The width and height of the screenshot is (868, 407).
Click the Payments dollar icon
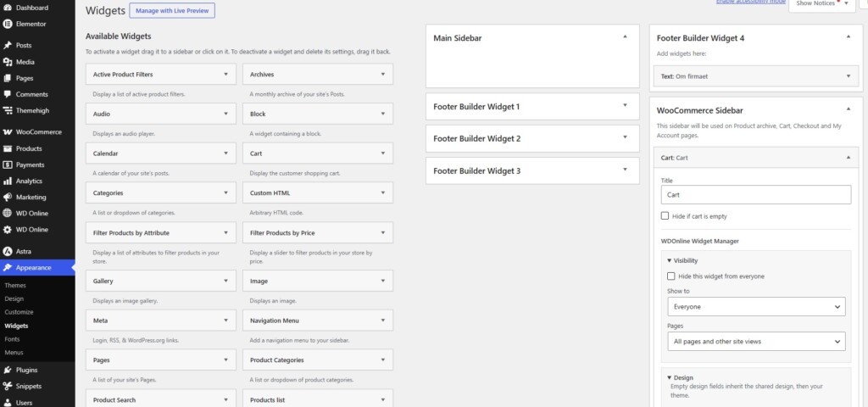tap(8, 164)
